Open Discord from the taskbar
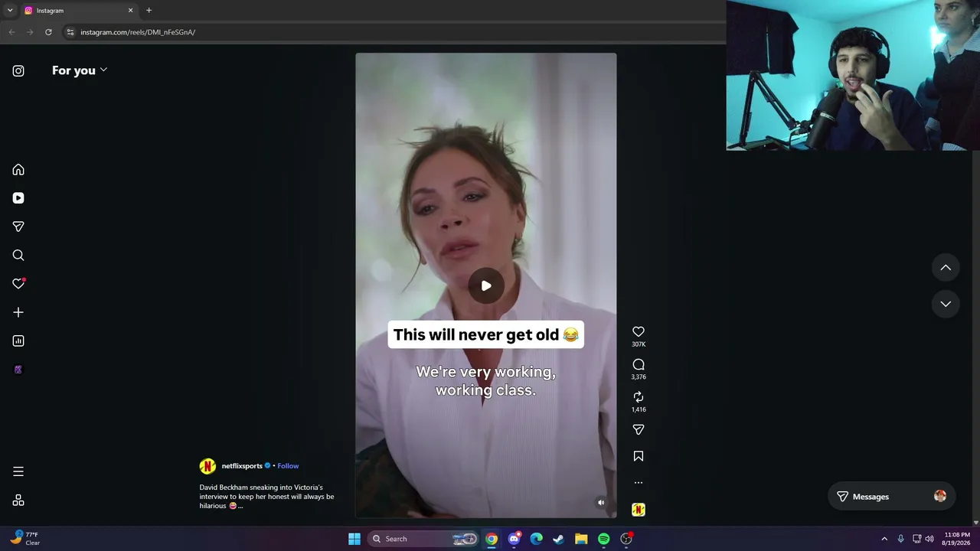The height and width of the screenshot is (551, 980). 514,539
